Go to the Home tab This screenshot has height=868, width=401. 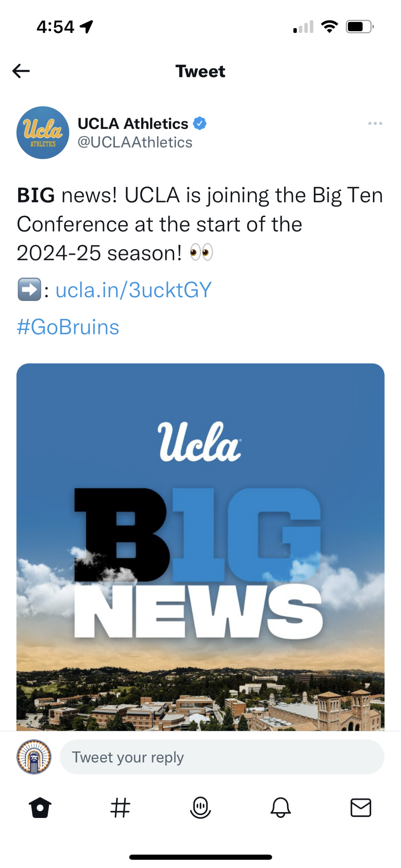[40, 808]
